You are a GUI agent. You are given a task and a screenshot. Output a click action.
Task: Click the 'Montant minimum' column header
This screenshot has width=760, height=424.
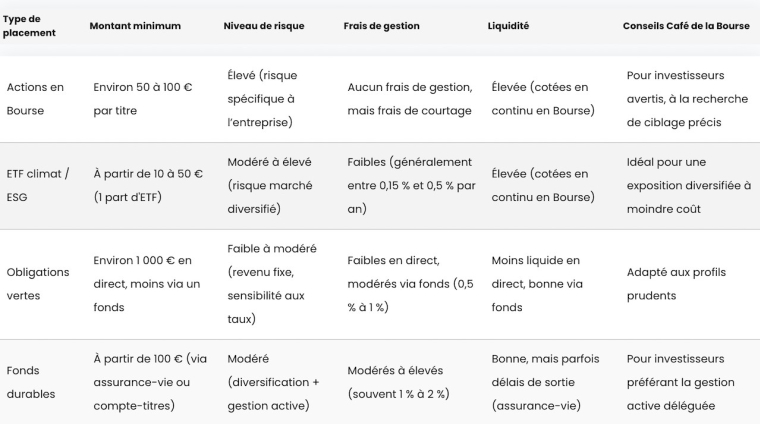coord(135,26)
